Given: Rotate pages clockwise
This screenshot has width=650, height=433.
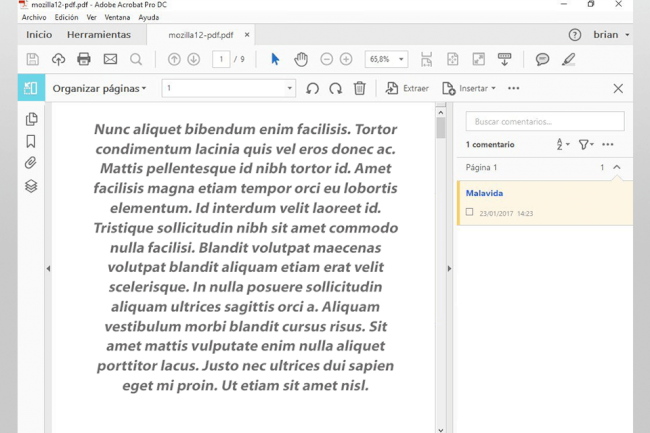Looking at the screenshot, I should pos(336,88).
